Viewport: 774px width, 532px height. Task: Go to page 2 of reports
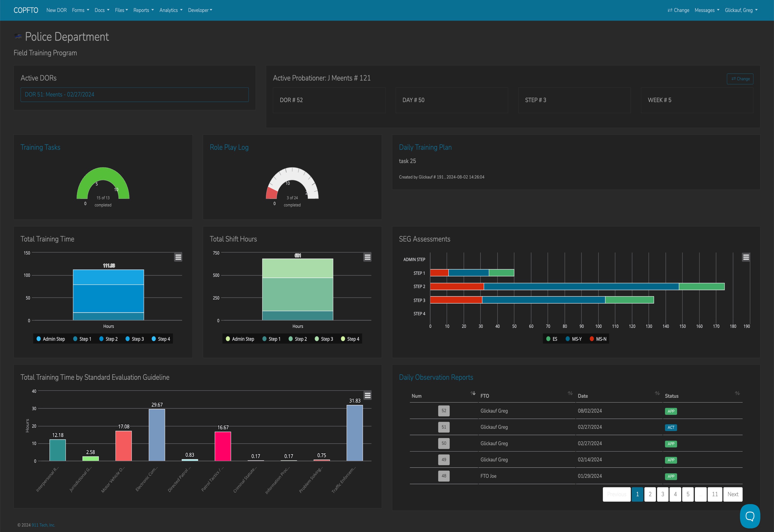click(650, 494)
